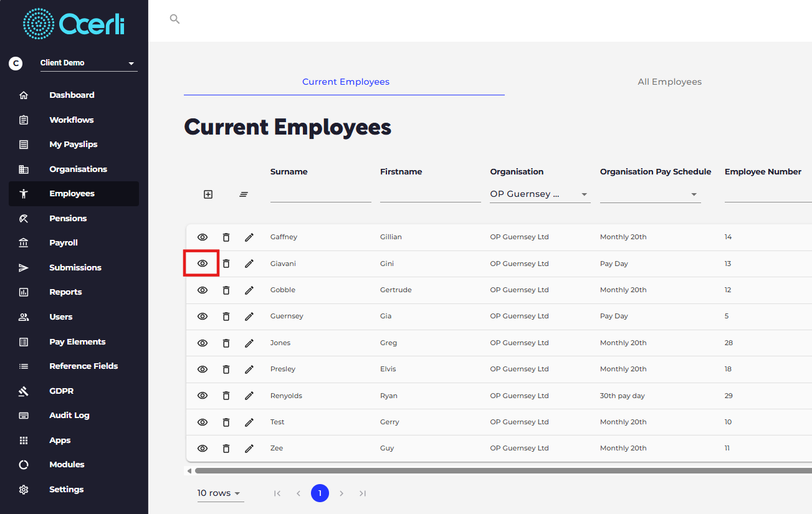This screenshot has height=514, width=812.
Task: Click eye icon for Zee Guy
Action: 203,449
